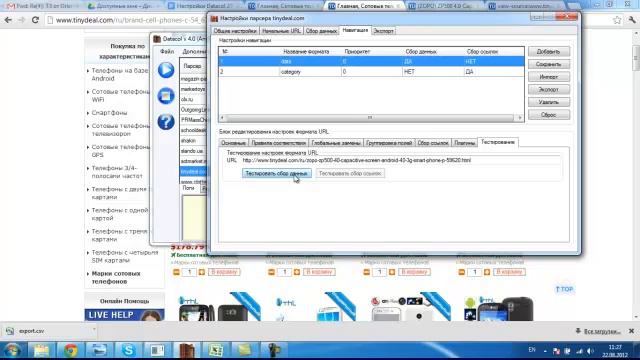Image resolution: width=640 pixels, height=360 pixels.
Task: Click the blue Play start button in Datacol
Action: pos(166,70)
